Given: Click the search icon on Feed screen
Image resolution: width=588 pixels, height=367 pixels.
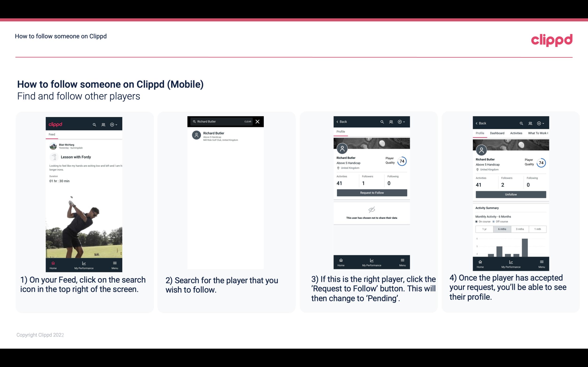Looking at the screenshot, I should point(94,124).
